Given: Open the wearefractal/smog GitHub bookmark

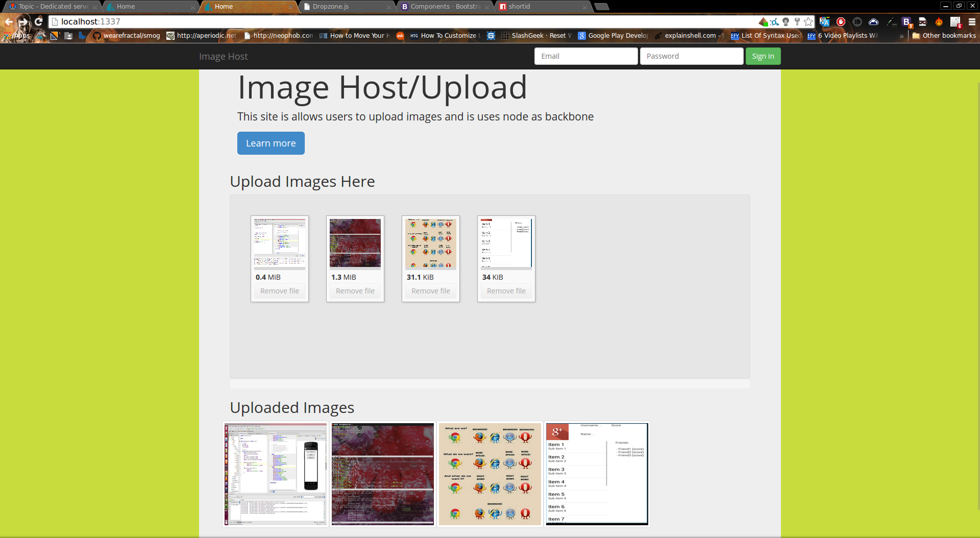Looking at the screenshot, I should click(x=127, y=36).
